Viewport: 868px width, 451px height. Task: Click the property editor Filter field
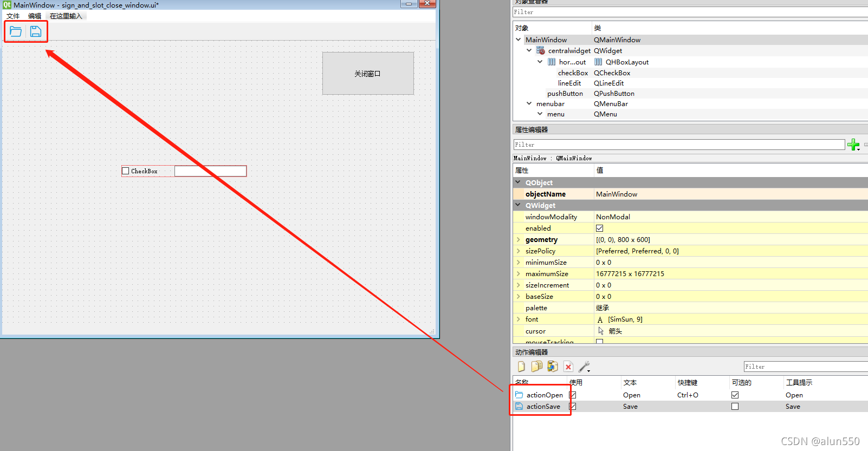point(679,145)
